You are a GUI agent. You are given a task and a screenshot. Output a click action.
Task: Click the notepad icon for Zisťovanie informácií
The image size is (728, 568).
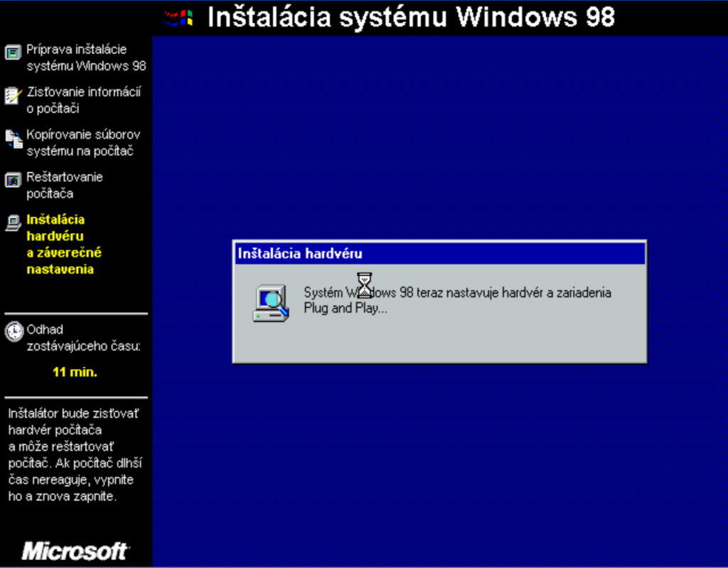13,96
